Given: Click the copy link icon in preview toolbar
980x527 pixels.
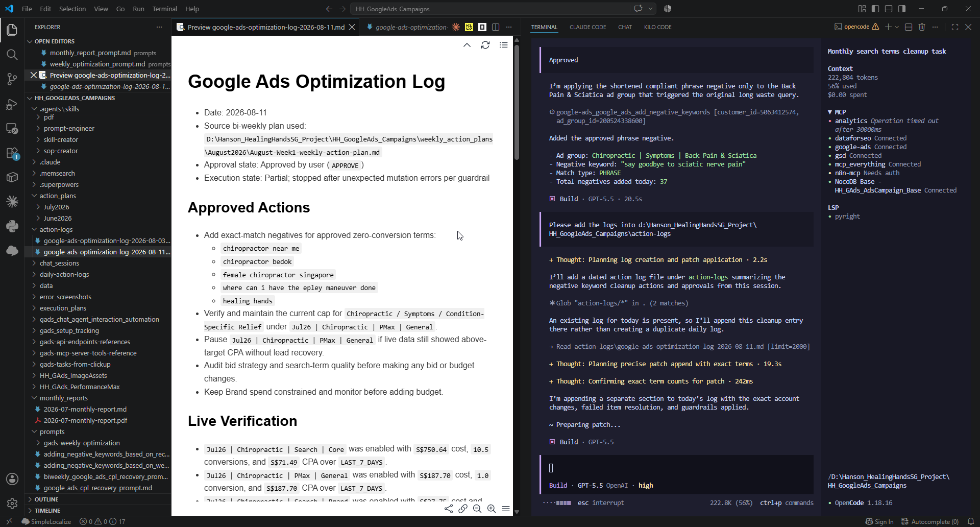Looking at the screenshot, I should 463,509.
